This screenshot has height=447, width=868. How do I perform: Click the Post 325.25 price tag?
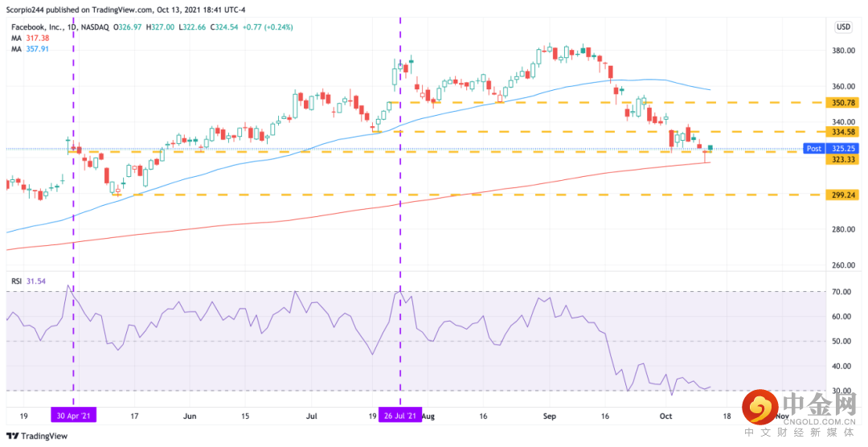point(832,149)
